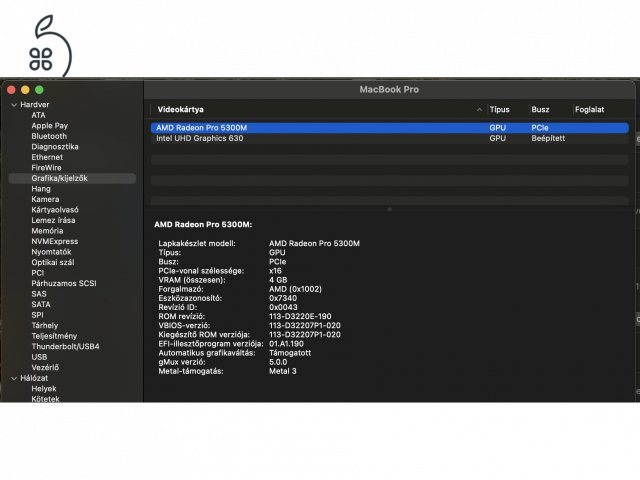Select Bluetooth in sidebar
This screenshot has width=640, height=480.
coord(49,136)
